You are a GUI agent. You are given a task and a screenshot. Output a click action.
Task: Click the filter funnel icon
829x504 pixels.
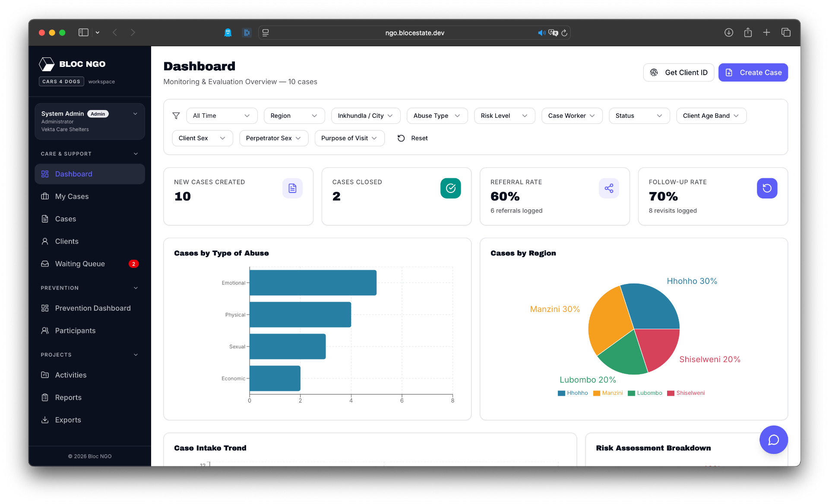click(176, 116)
